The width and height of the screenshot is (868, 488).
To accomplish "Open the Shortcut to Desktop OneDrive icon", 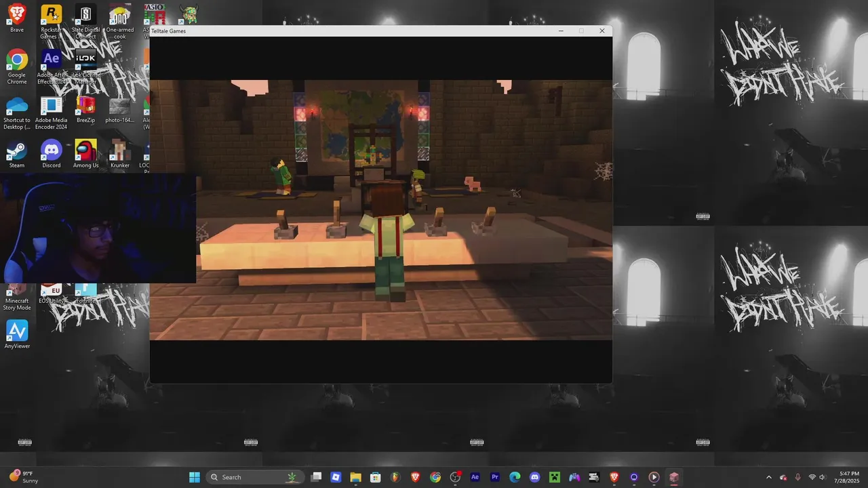I will (x=17, y=113).
